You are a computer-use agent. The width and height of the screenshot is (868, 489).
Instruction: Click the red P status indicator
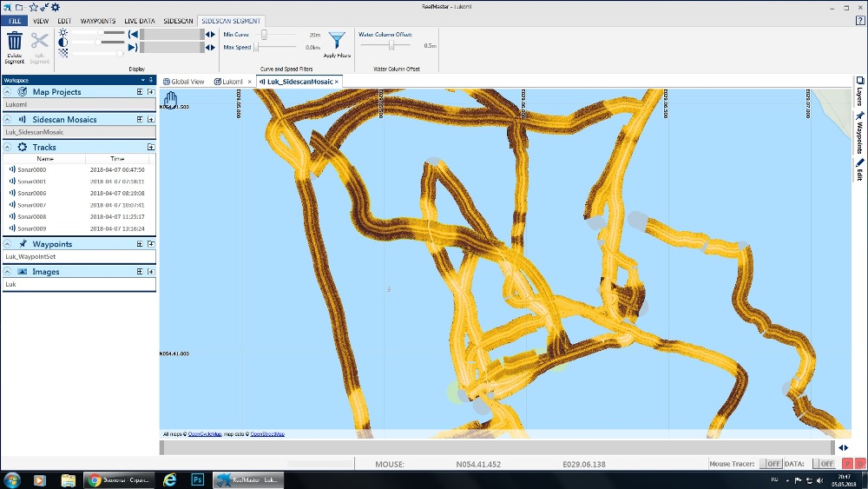pos(848,465)
